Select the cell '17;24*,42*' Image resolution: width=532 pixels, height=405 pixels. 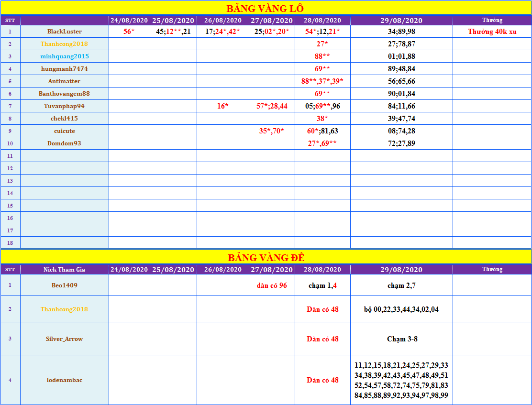coord(223,32)
